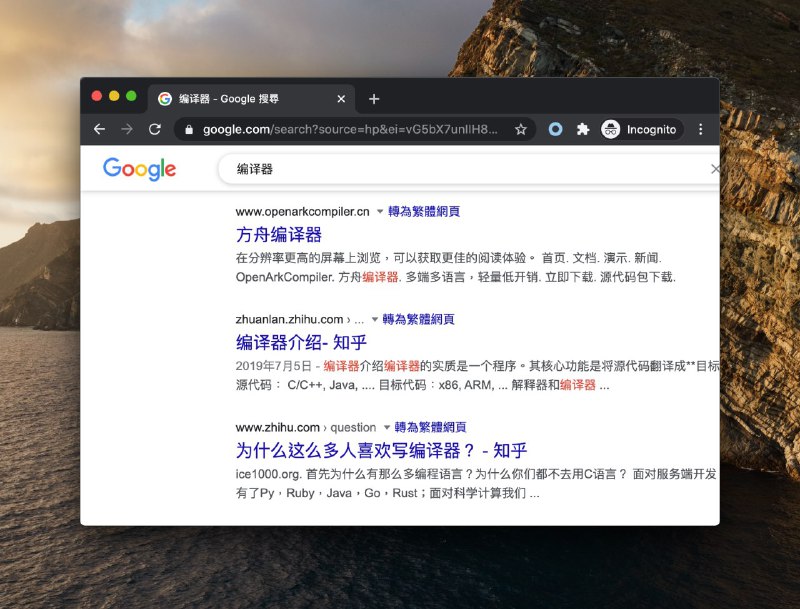Click the padlock site info icon

(x=189, y=130)
